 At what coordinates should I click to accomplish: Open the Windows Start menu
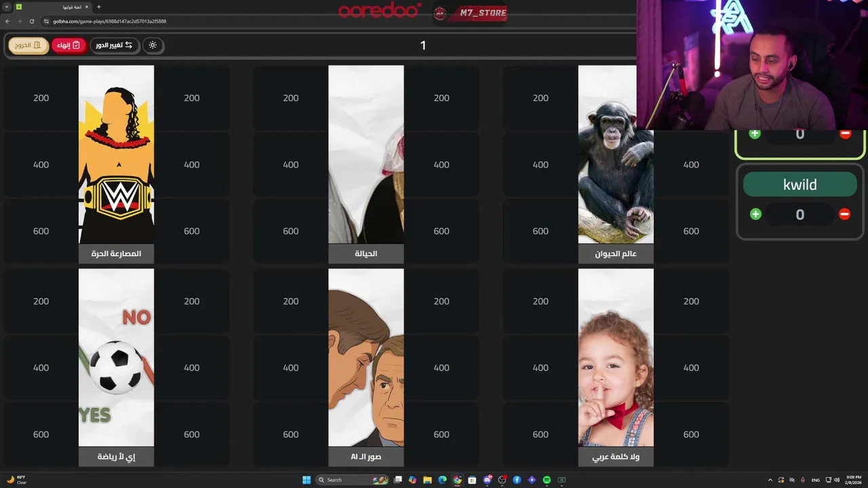(307, 480)
